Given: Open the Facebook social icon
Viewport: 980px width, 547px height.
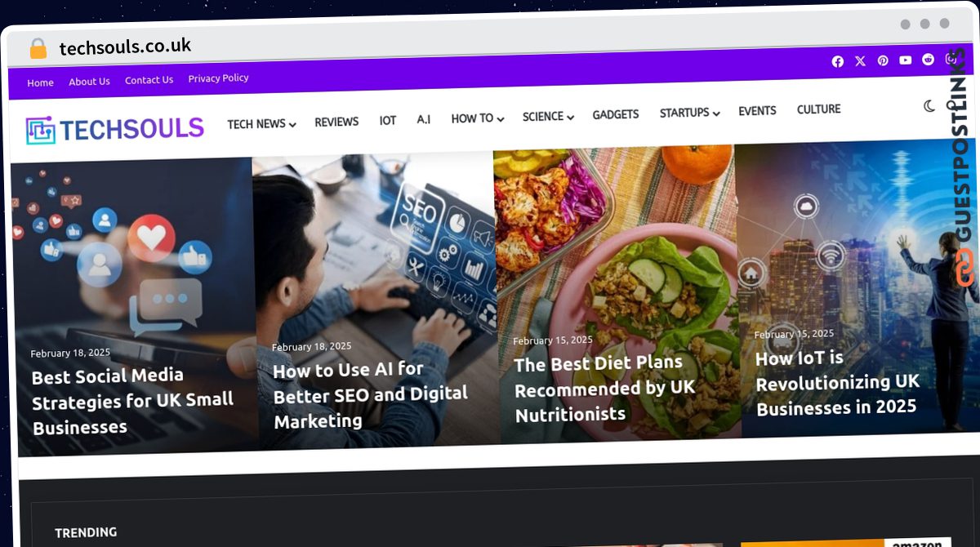Looking at the screenshot, I should click(x=837, y=61).
